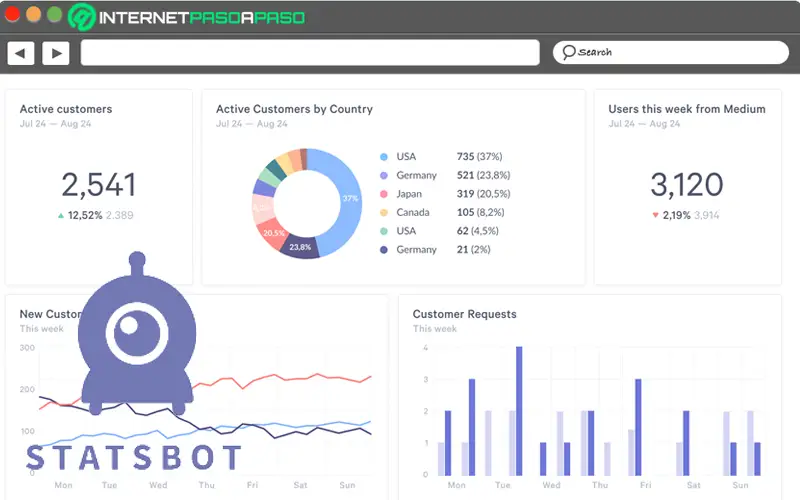This screenshot has height=500, width=800.
Task: Click the green dot beside USA 62
Action: click(384, 232)
